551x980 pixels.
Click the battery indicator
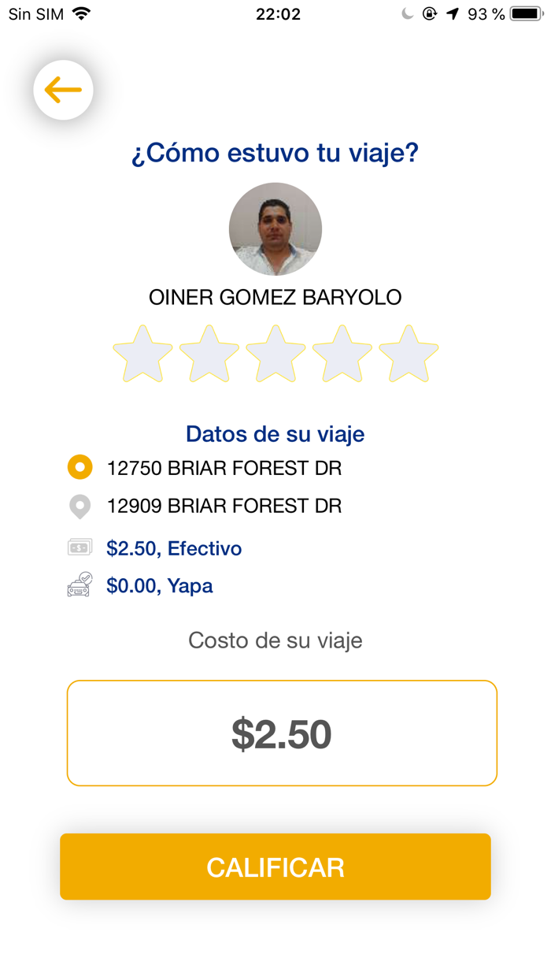click(526, 13)
